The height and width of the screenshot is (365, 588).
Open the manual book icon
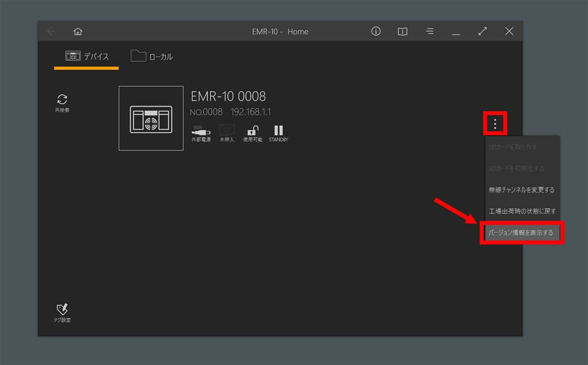pyautogui.click(x=402, y=31)
